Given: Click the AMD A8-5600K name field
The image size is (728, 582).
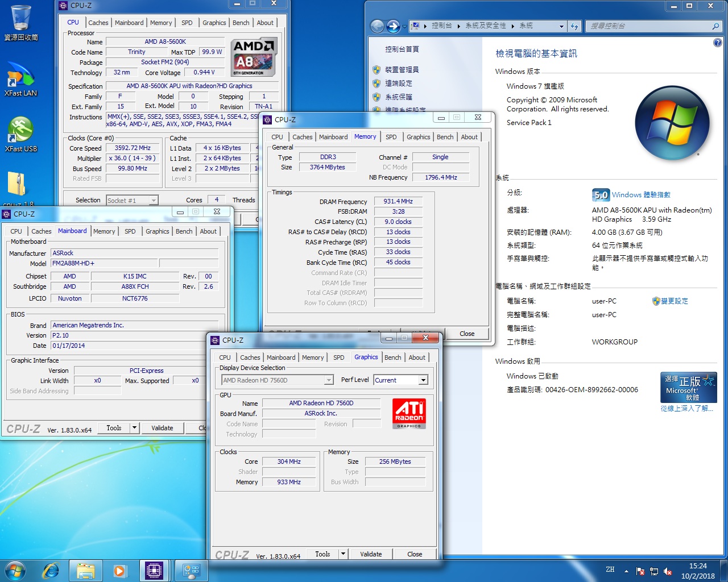Looking at the screenshot, I should [x=165, y=41].
